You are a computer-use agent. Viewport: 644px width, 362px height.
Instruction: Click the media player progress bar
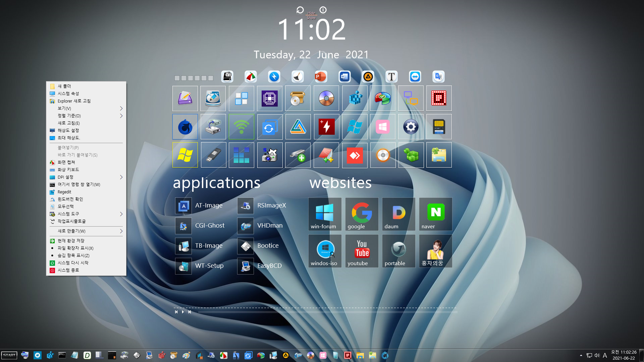(327, 312)
